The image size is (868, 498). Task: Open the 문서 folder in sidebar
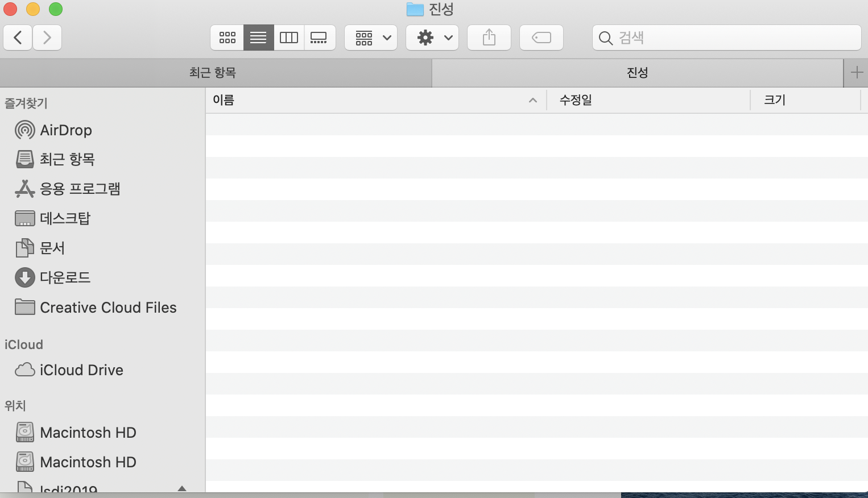102,248
